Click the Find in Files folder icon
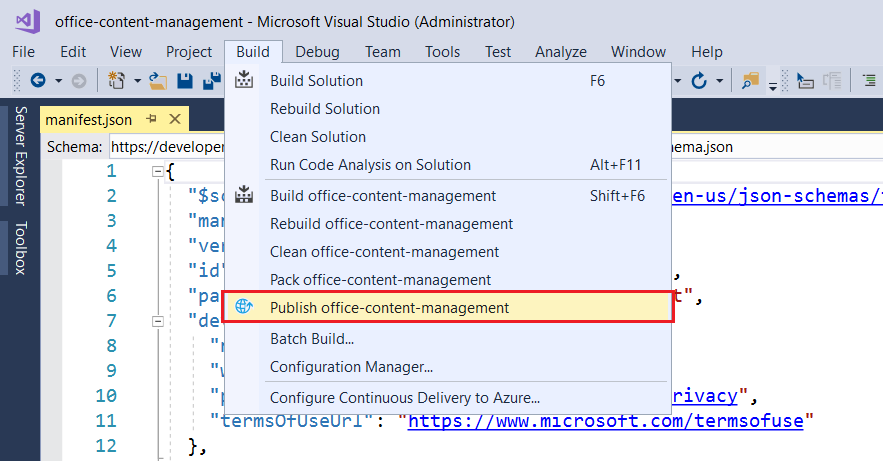 (x=751, y=80)
